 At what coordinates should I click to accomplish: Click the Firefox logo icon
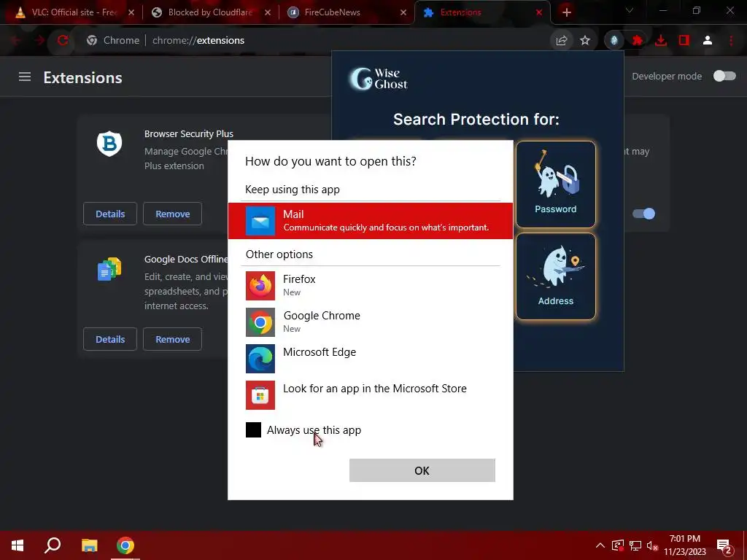click(260, 286)
